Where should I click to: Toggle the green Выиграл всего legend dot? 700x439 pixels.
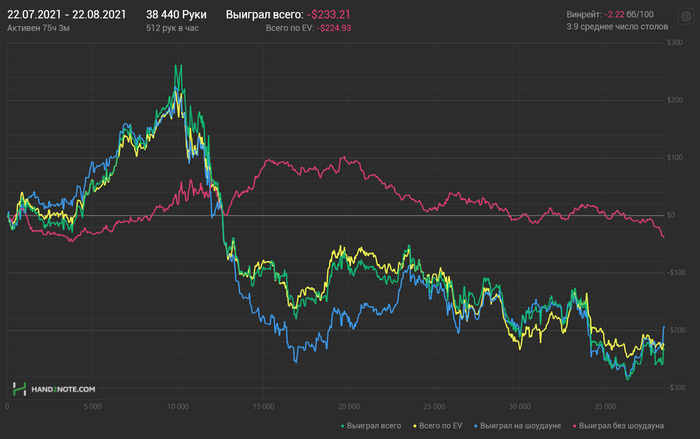click(342, 426)
